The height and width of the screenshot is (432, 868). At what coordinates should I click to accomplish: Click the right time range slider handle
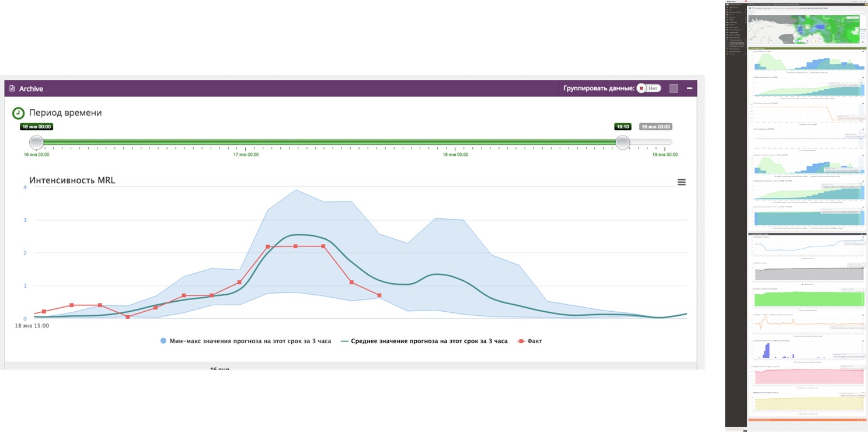[x=623, y=142]
